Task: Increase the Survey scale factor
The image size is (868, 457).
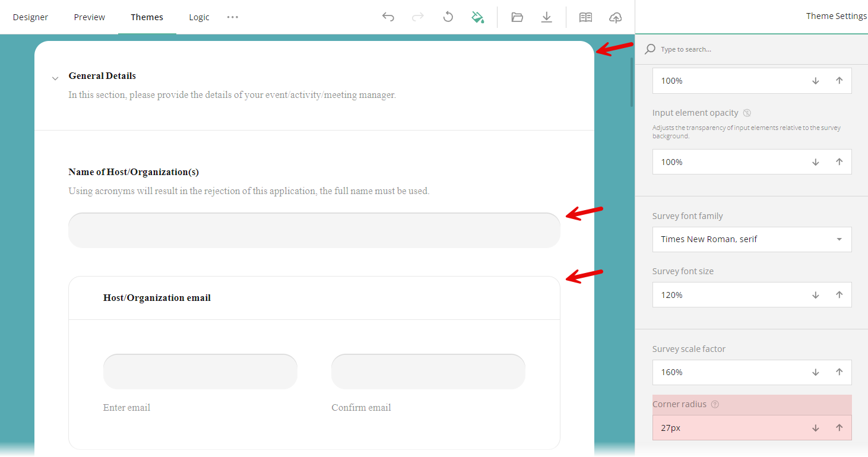Action: tap(839, 372)
